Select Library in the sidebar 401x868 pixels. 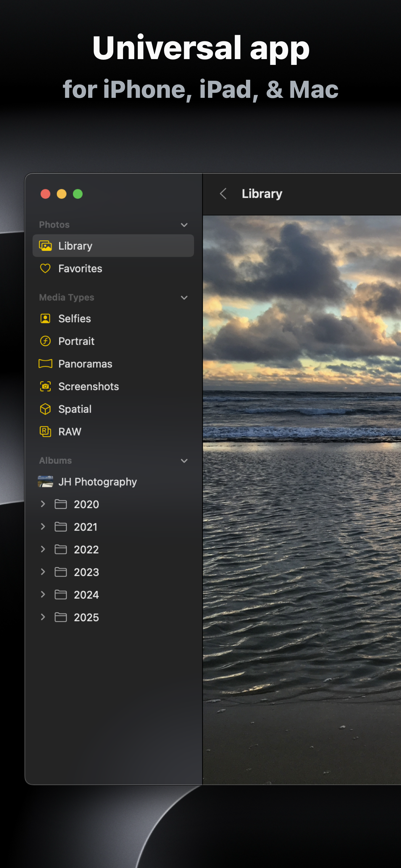click(x=113, y=246)
